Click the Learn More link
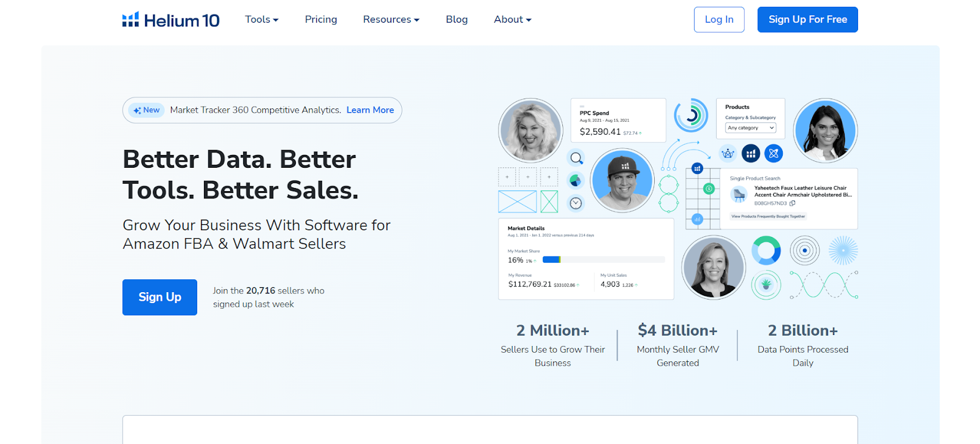Image resolution: width=980 pixels, height=444 pixels. coord(370,110)
